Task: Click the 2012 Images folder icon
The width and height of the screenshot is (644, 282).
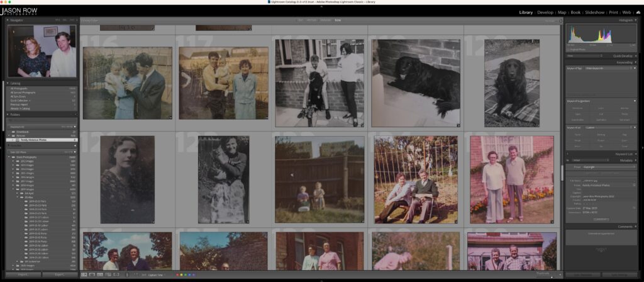Action: point(18,161)
